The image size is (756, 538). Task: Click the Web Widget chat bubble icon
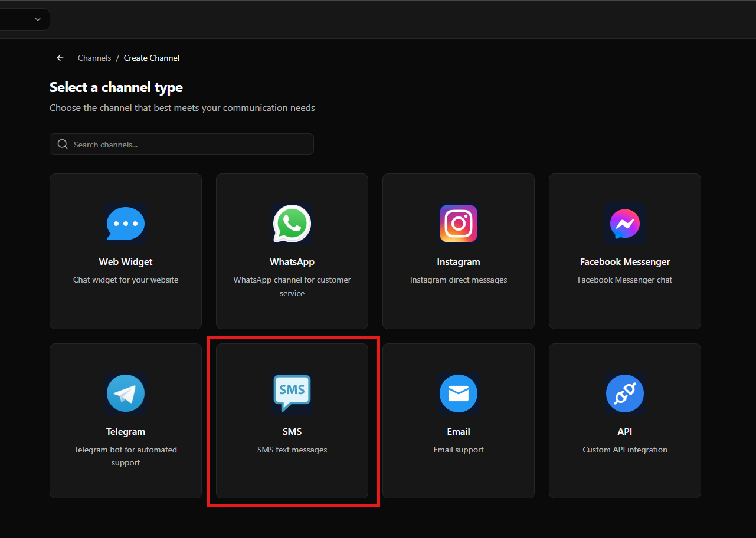(x=126, y=224)
